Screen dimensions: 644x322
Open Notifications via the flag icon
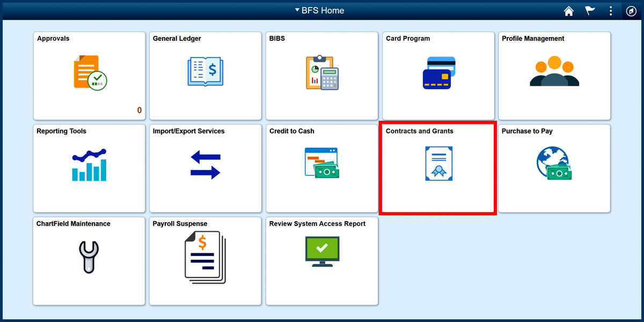click(x=590, y=11)
